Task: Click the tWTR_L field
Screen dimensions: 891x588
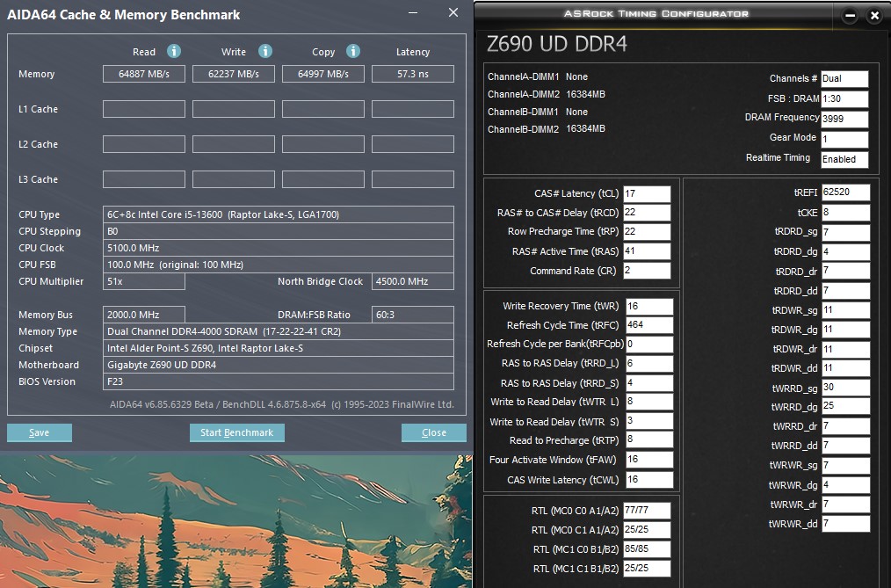Action: [649, 402]
